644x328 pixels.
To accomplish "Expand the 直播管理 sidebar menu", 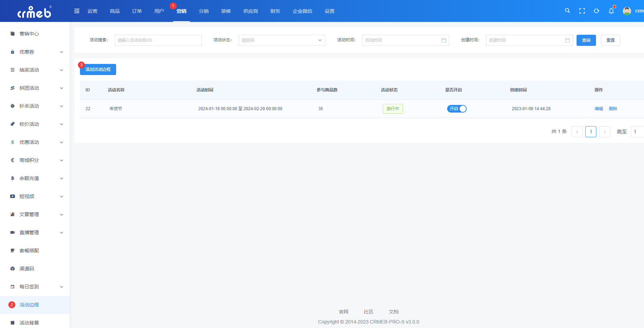I will 35,232.
